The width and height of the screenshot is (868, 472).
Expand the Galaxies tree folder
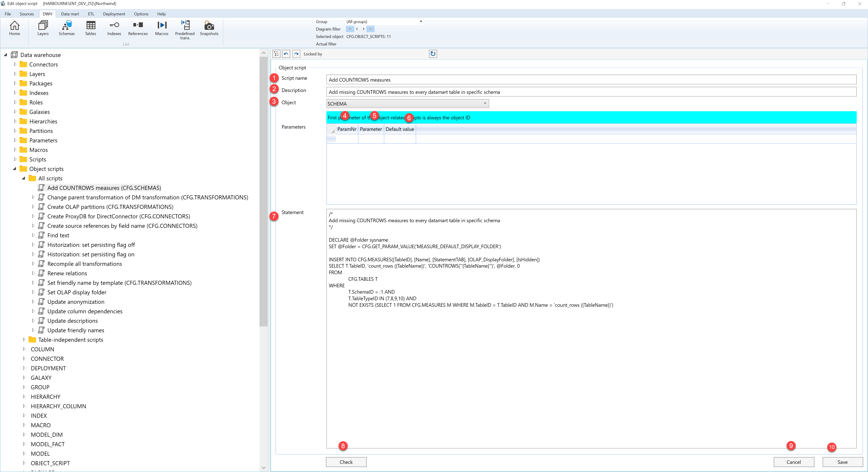point(15,112)
